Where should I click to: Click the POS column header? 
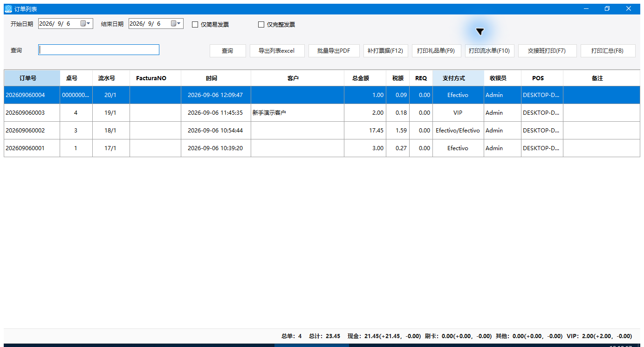[542, 78]
